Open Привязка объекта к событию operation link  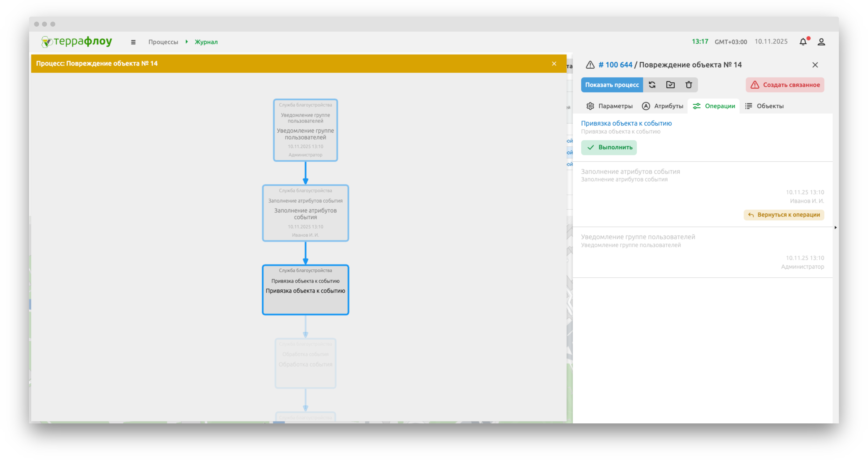pyautogui.click(x=626, y=123)
